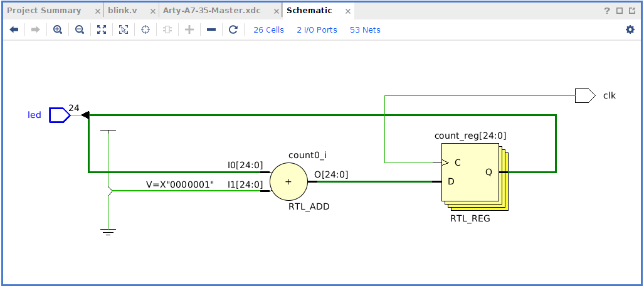Click the minus collapse toolbar icon

[x=211, y=29]
